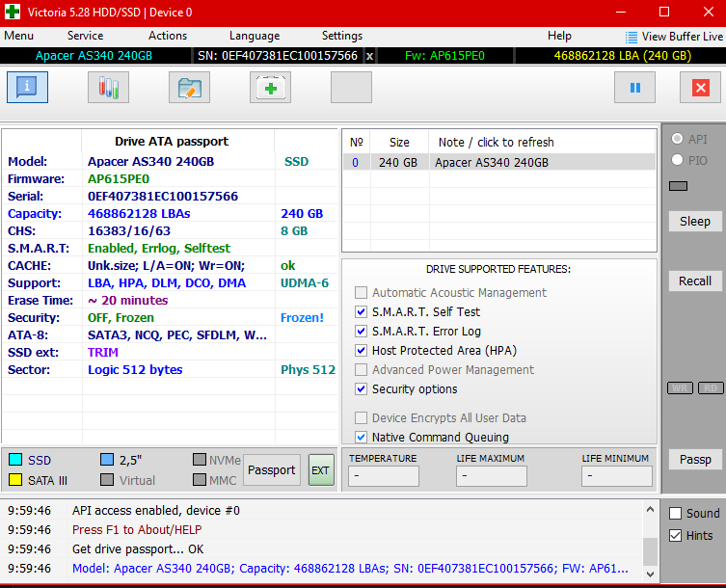Click the blank fifth toolbar button
Screen dimensions: 726x588
point(351,87)
